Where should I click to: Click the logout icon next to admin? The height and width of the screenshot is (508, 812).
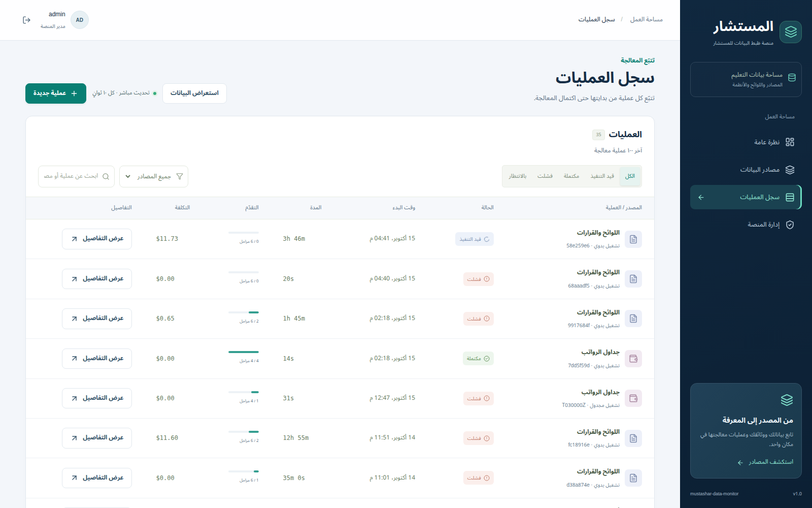point(27,20)
